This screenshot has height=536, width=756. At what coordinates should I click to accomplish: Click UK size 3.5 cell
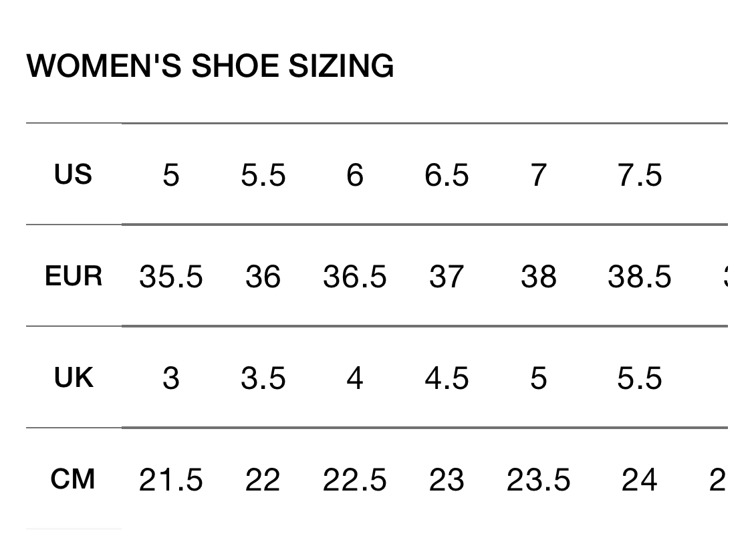click(263, 378)
